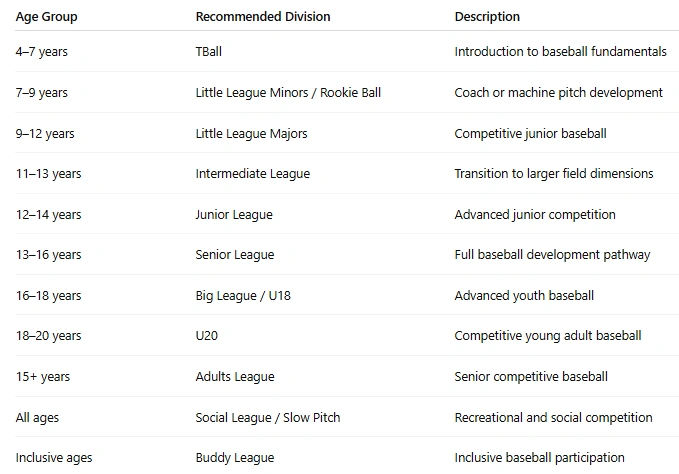Click the Description column header
The width and height of the screenshot is (679, 474).
click(487, 16)
